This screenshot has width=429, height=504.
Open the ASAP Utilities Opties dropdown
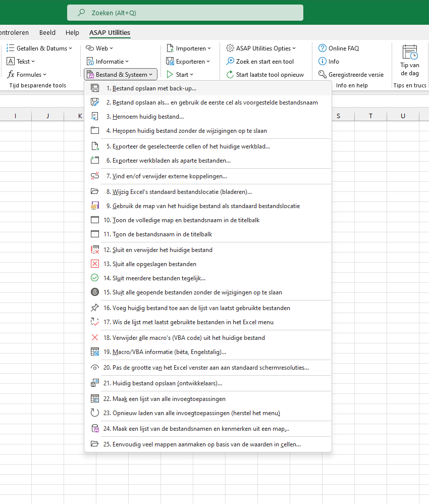[260, 48]
